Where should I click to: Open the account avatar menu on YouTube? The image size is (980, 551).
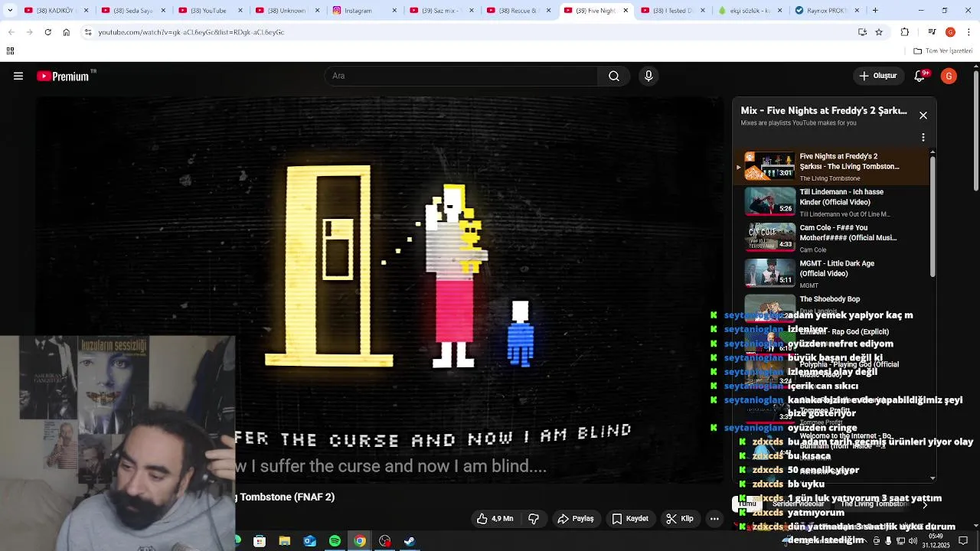point(949,76)
